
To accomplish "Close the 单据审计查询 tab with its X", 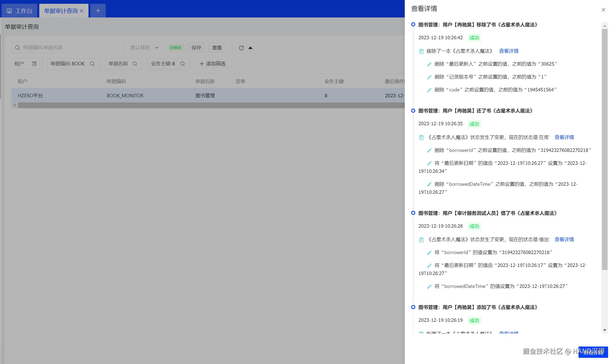I will click(x=81, y=11).
